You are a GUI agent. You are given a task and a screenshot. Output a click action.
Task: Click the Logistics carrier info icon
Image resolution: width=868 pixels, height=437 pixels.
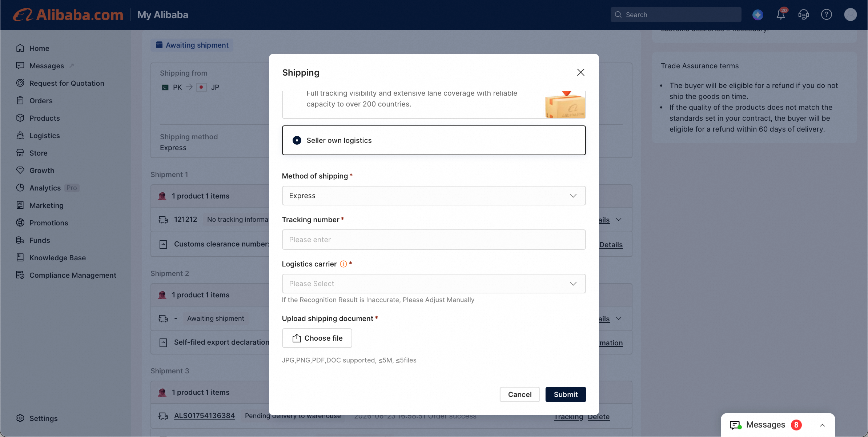click(343, 264)
